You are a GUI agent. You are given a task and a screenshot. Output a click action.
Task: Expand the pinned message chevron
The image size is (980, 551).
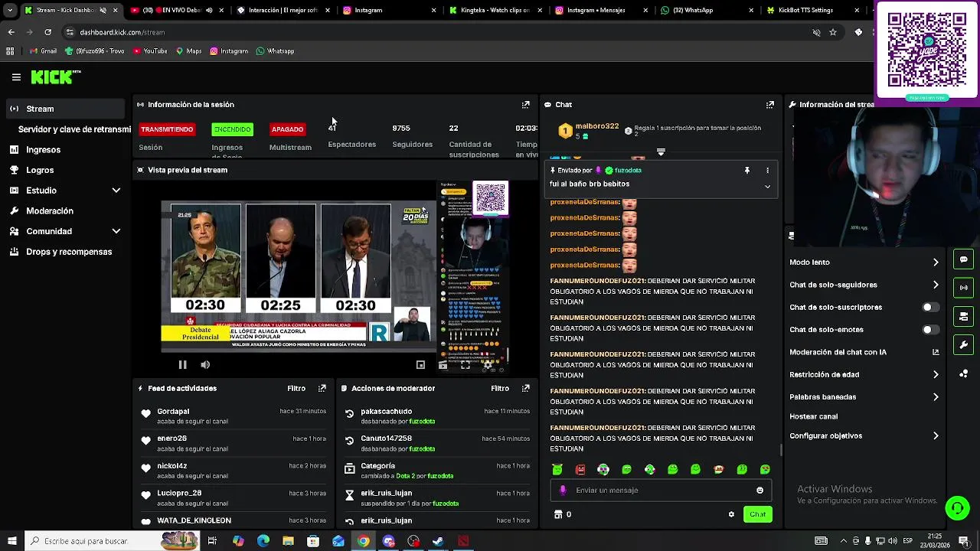tap(767, 186)
